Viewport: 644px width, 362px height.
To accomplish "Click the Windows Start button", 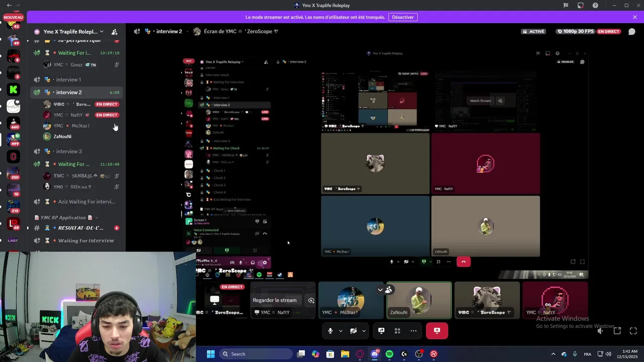I will pyautogui.click(x=210, y=354).
